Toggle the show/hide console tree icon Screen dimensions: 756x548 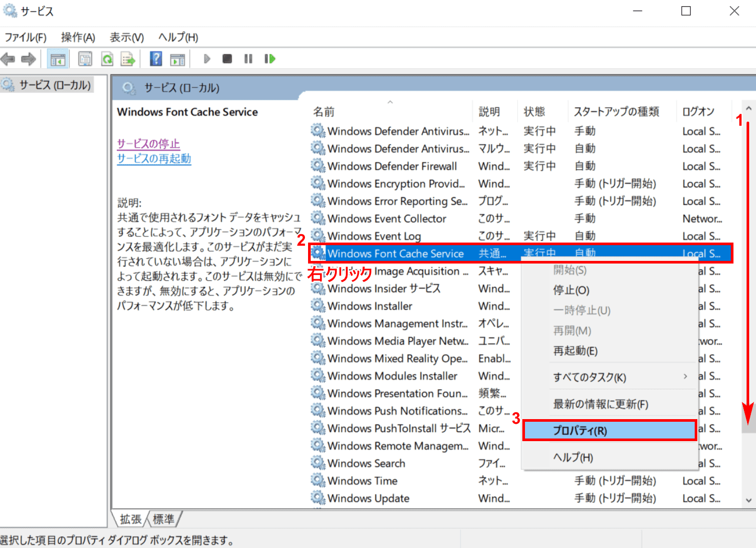point(58,59)
